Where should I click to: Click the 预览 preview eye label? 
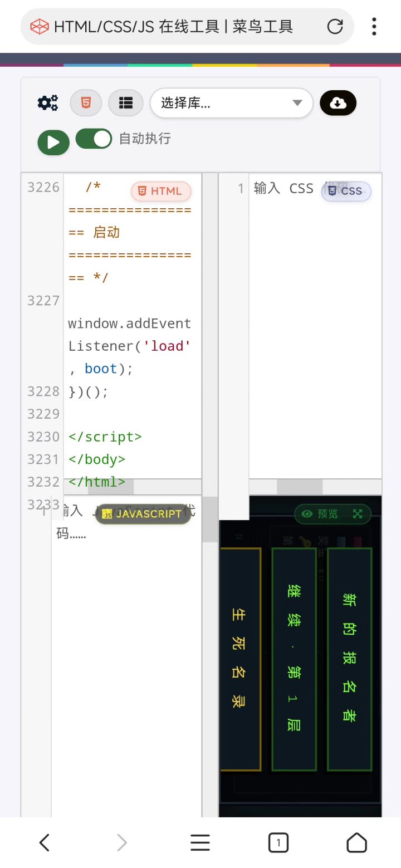point(320,514)
